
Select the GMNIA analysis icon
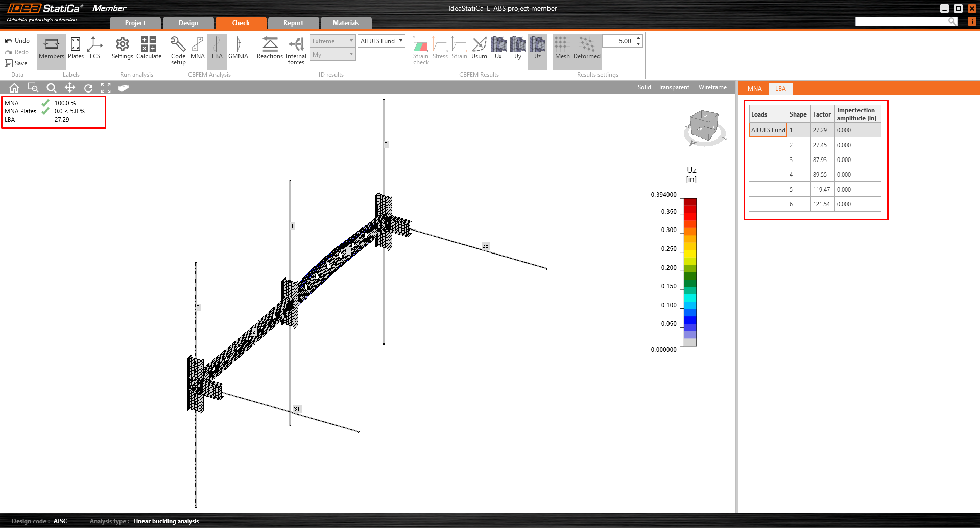238,48
